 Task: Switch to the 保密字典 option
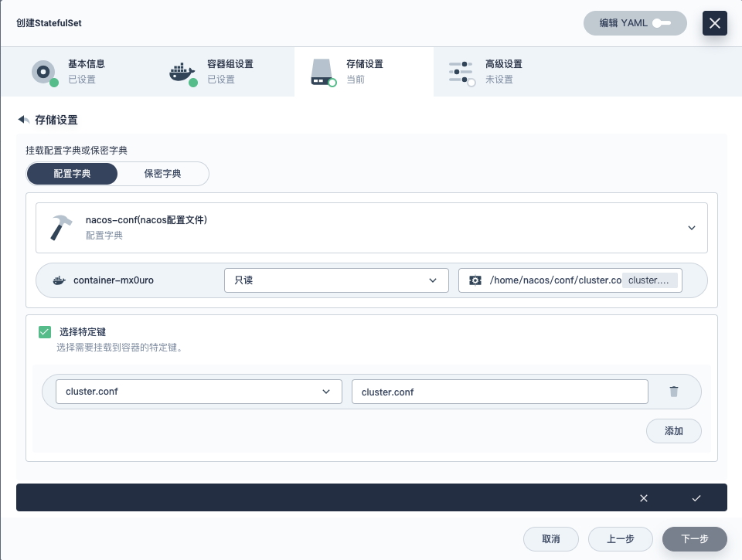pyautogui.click(x=163, y=174)
